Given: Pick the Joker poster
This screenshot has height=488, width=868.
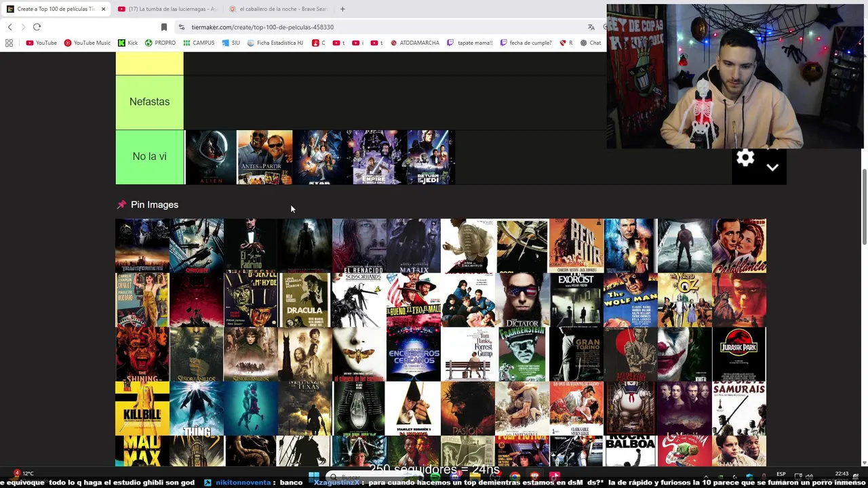Looking at the screenshot, I should coord(685,354).
